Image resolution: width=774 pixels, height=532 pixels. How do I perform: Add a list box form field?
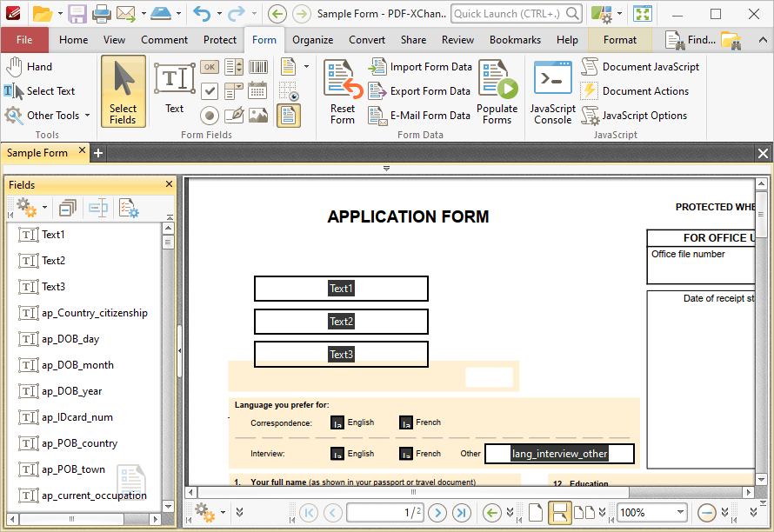tap(233, 67)
